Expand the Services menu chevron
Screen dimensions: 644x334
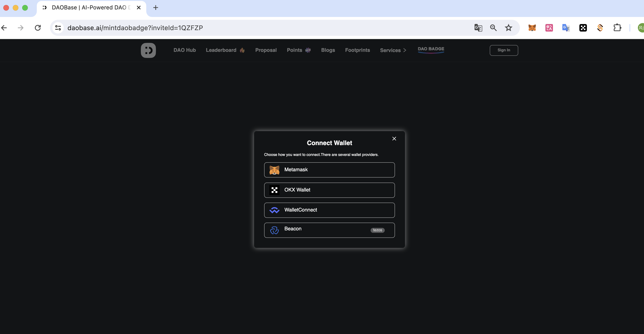pos(405,50)
